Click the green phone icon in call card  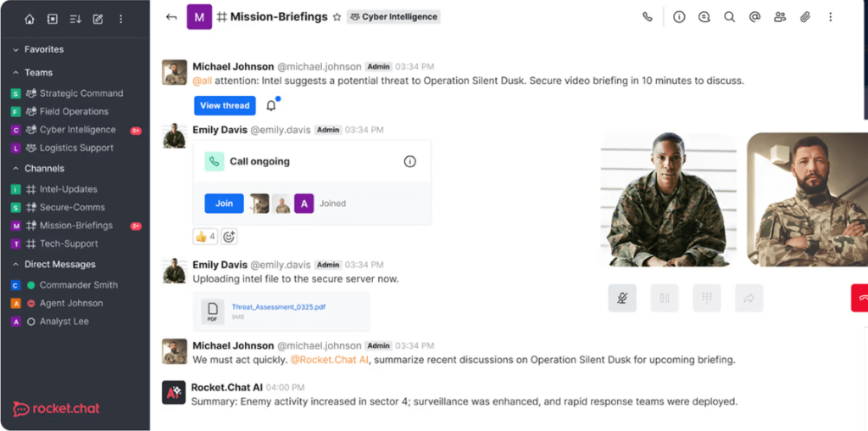point(214,161)
